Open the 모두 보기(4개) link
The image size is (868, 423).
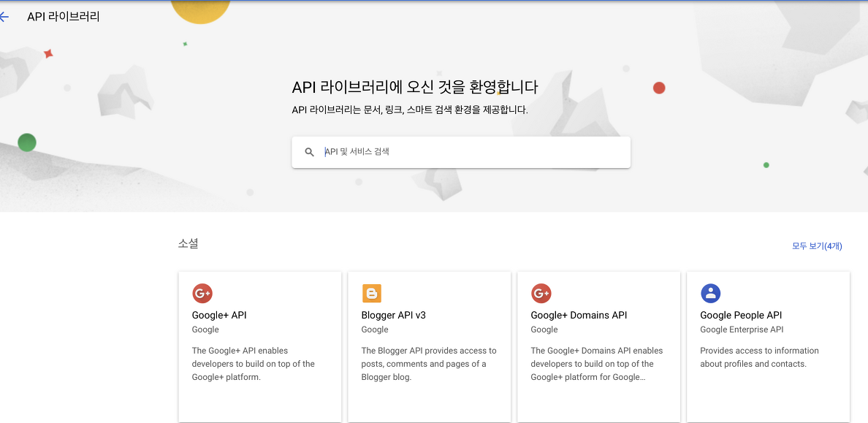coord(817,245)
